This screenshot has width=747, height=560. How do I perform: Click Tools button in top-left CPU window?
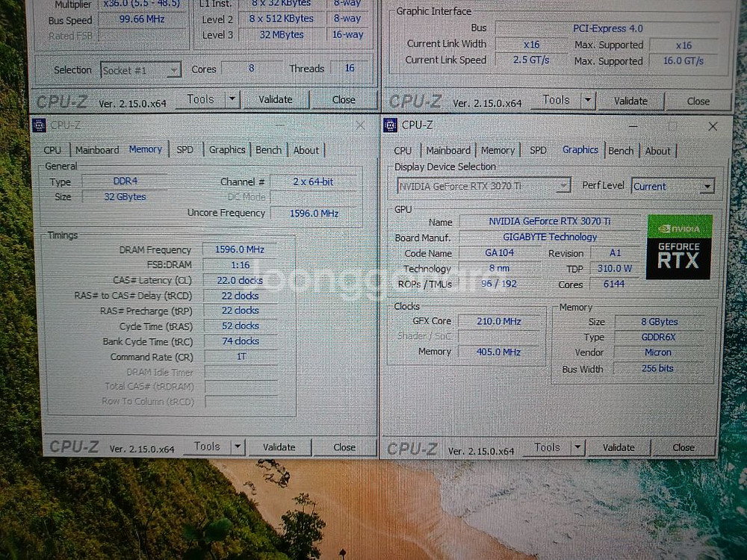(200, 99)
